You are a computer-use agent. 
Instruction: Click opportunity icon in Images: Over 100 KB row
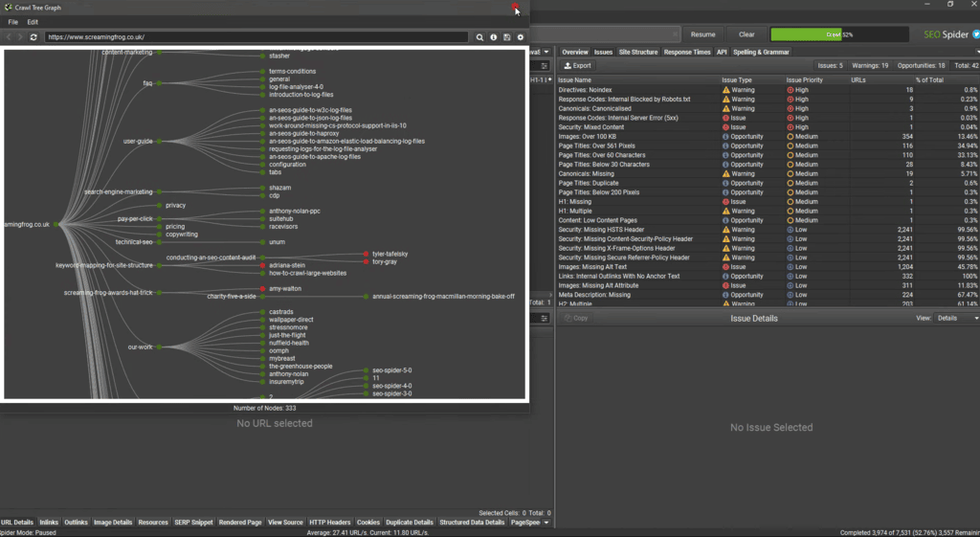click(x=725, y=136)
